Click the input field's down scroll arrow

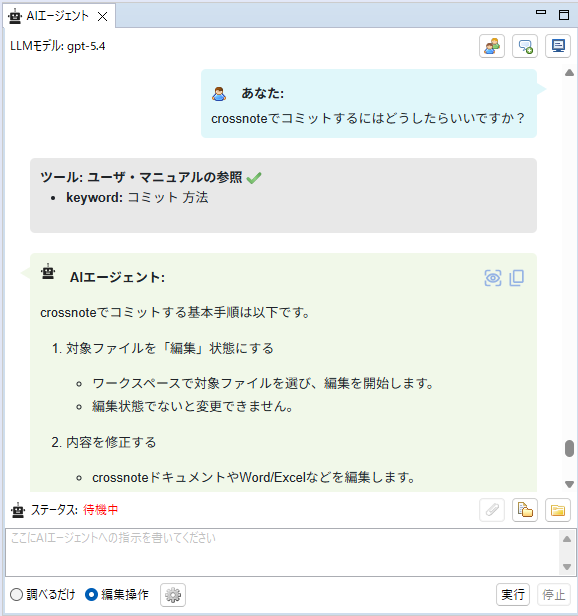(x=567, y=567)
